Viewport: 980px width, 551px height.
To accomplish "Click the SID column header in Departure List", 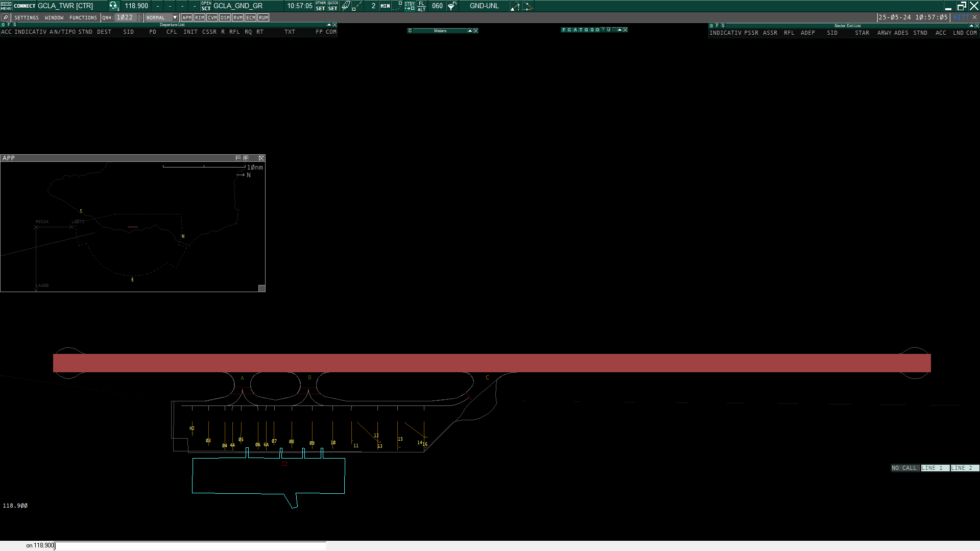I will [x=129, y=32].
